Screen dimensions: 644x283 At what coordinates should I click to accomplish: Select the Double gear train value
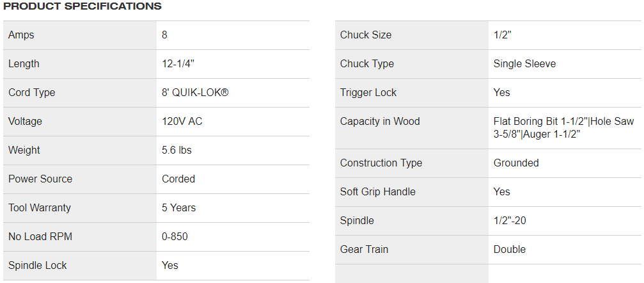[509, 249]
